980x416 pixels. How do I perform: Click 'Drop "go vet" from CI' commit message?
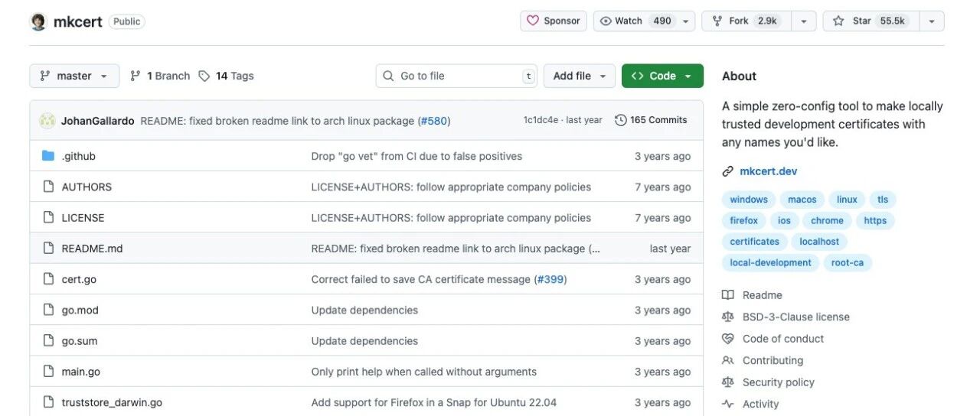tap(416, 156)
